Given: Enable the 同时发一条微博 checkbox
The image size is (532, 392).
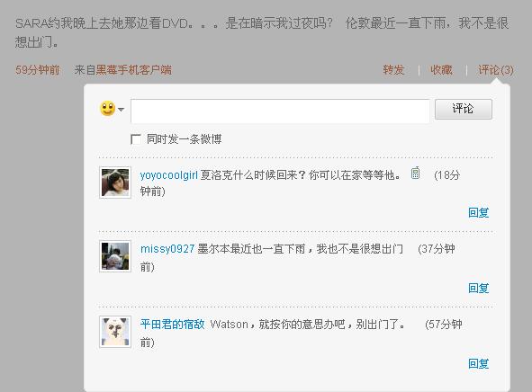Looking at the screenshot, I should click(136, 139).
